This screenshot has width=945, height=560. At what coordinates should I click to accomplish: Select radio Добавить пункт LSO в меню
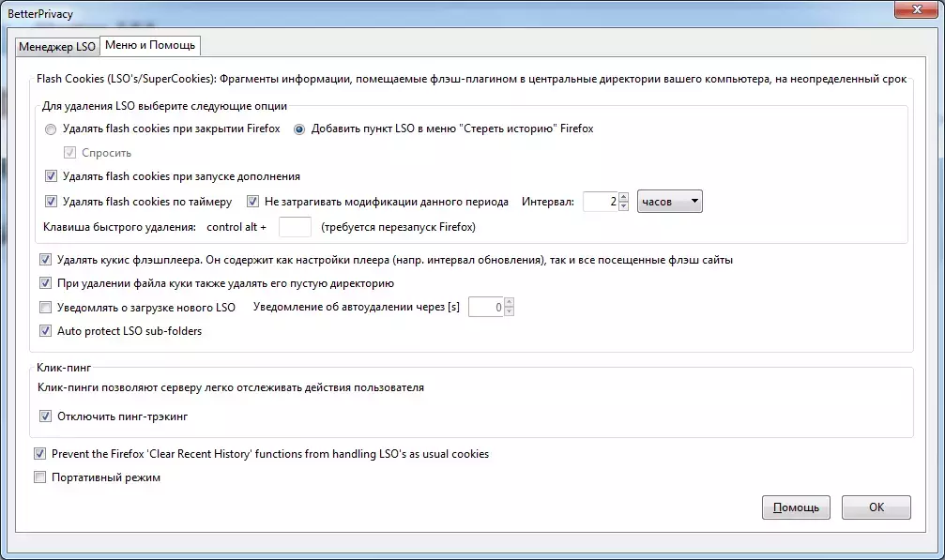click(x=299, y=129)
